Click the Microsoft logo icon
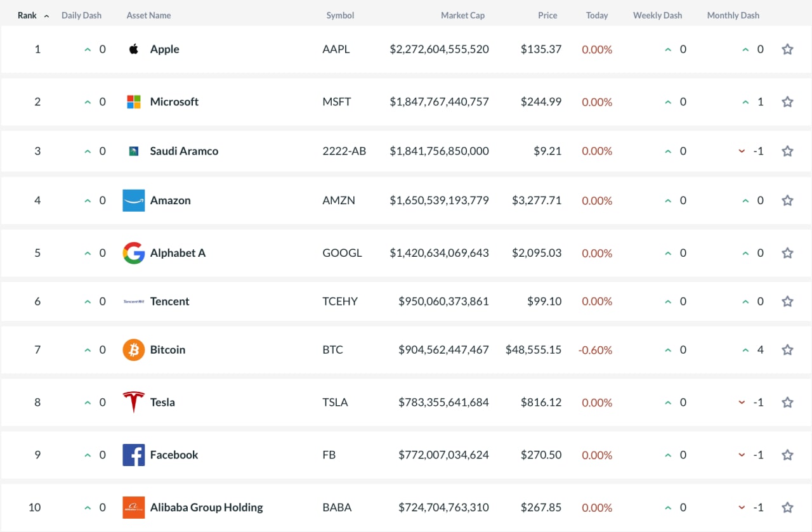The image size is (812, 532). click(x=133, y=101)
